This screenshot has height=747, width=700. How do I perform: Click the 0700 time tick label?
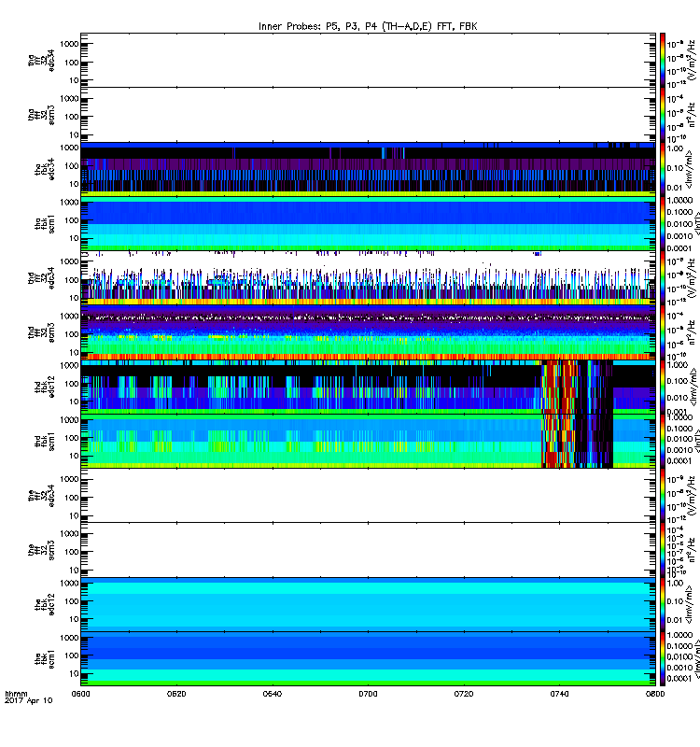pos(368,694)
